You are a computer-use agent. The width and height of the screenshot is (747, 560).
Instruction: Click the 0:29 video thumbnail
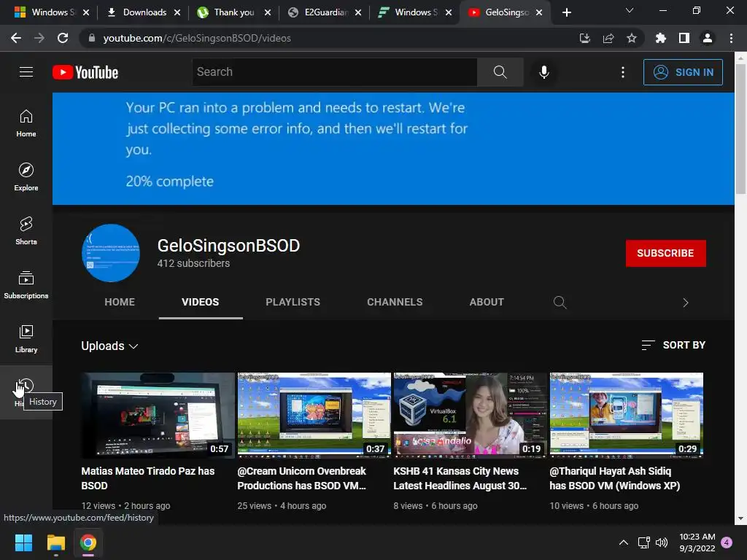[x=626, y=415]
